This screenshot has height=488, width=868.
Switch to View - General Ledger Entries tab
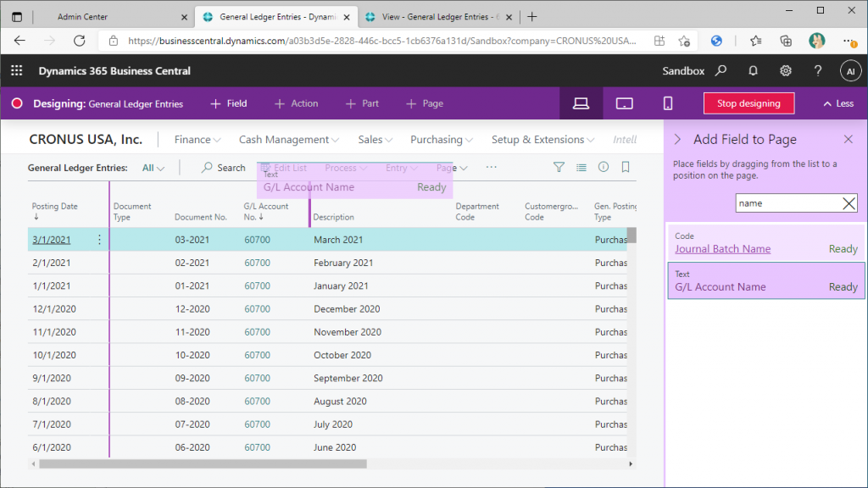coord(440,17)
